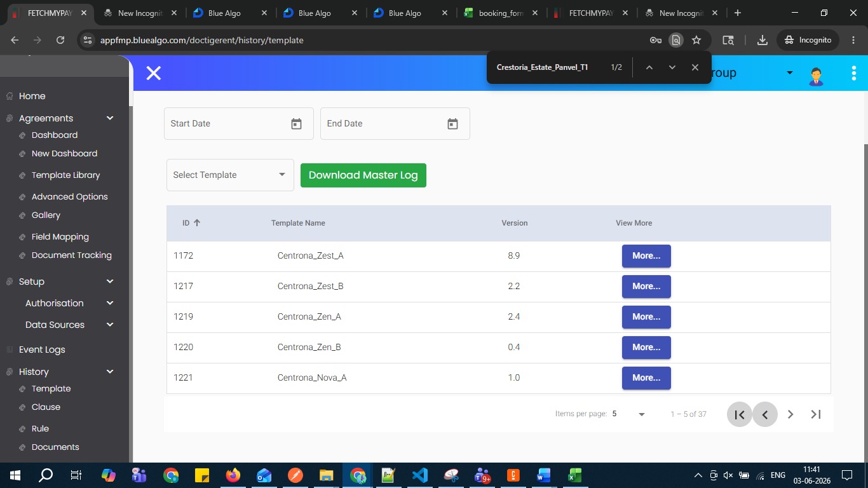Open browser downloads icon
Screen dimensions: 868x488
[x=762, y=40]
